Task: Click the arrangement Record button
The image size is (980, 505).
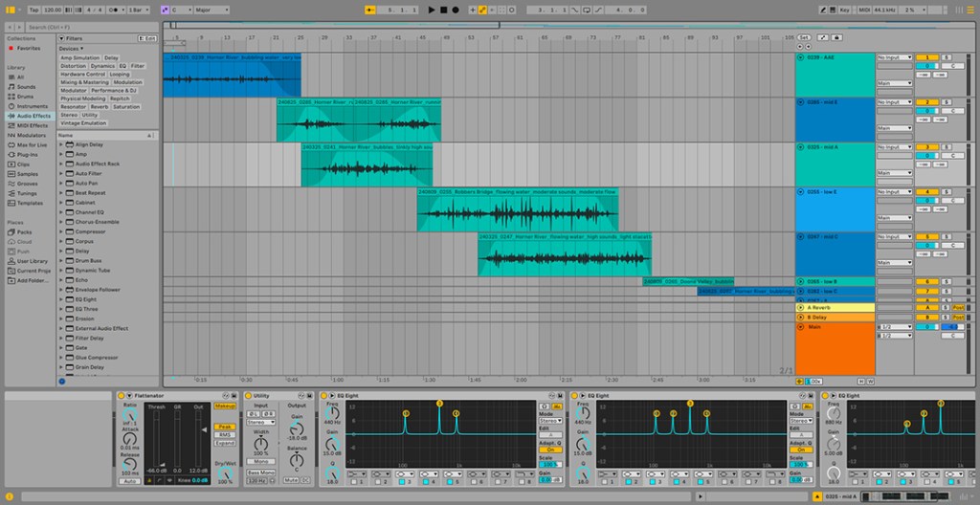Action: [455, 10]
